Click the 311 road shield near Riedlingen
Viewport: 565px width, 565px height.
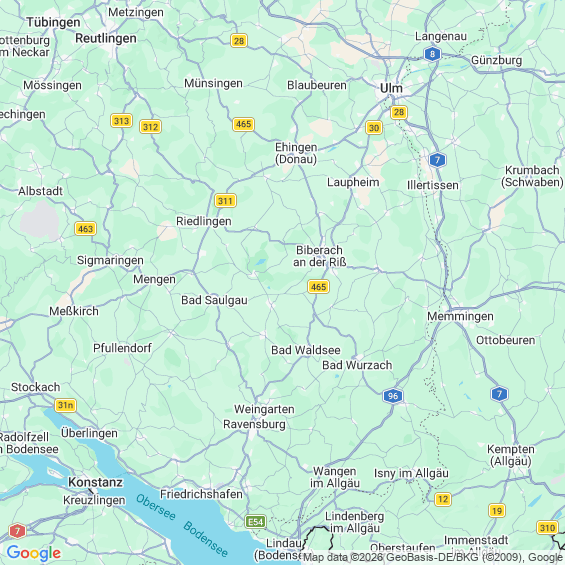click(225, 200)
